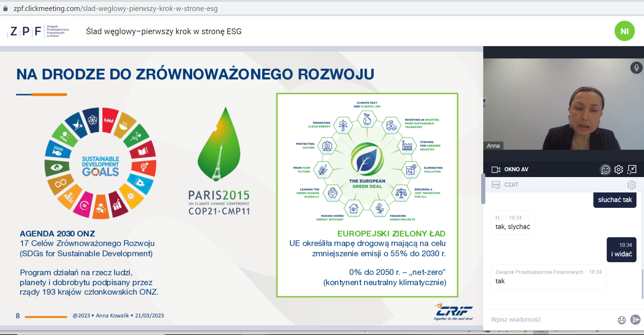
Task: Click the EUROPEJSKI ZIELONY ŁAD heading
Action: (391, 234)
